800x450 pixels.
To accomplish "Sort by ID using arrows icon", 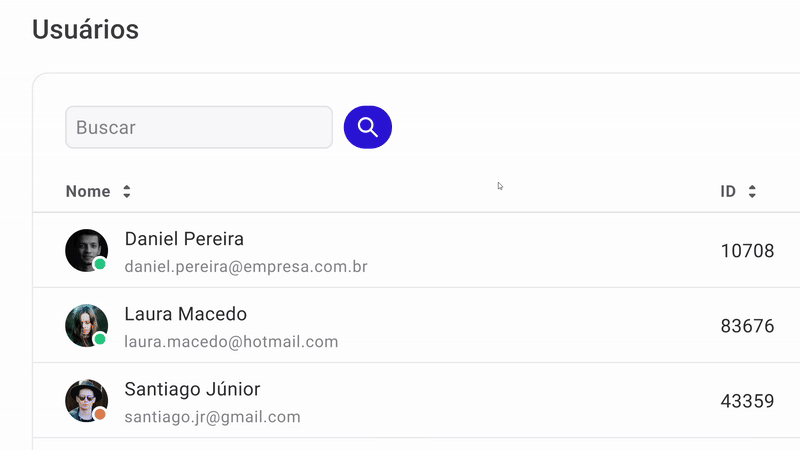I will point(752,191).
